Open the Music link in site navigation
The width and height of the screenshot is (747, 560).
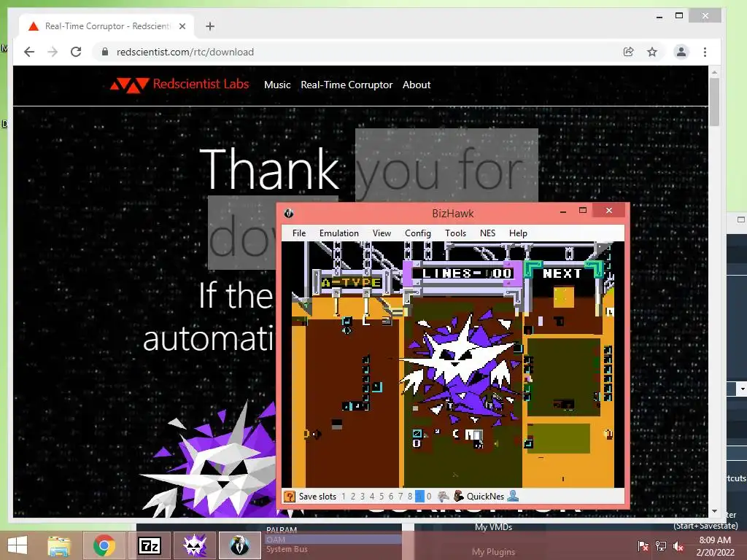pyautogui.click(x=277, y=85)
